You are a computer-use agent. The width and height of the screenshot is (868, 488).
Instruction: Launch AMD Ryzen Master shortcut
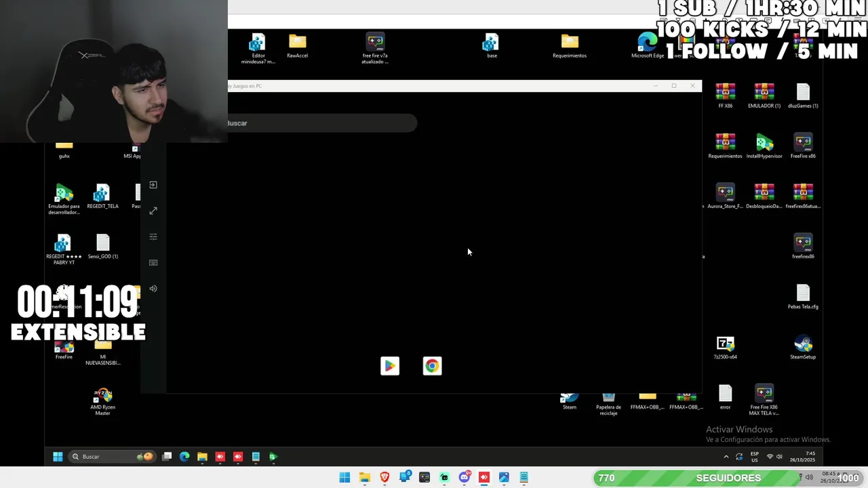pos(102,400)
